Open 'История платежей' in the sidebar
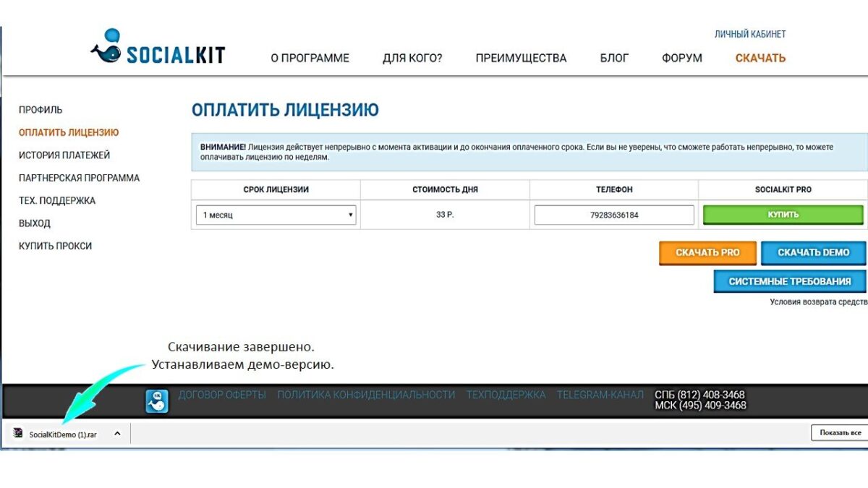This screenshot has height=488, width=868. click(x=64, y=155)
